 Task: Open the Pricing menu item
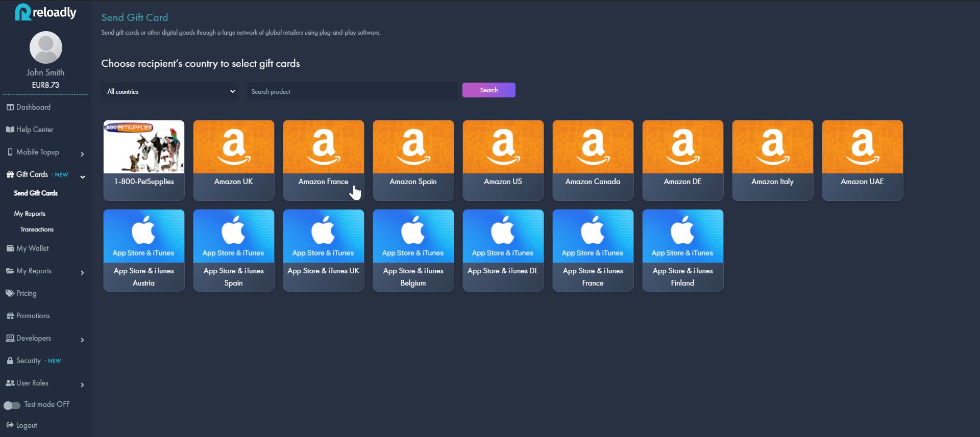[x=26, y=293]
